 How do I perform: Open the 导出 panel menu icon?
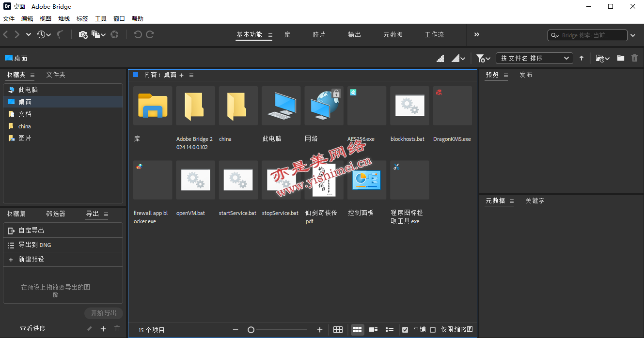[106, 214]
